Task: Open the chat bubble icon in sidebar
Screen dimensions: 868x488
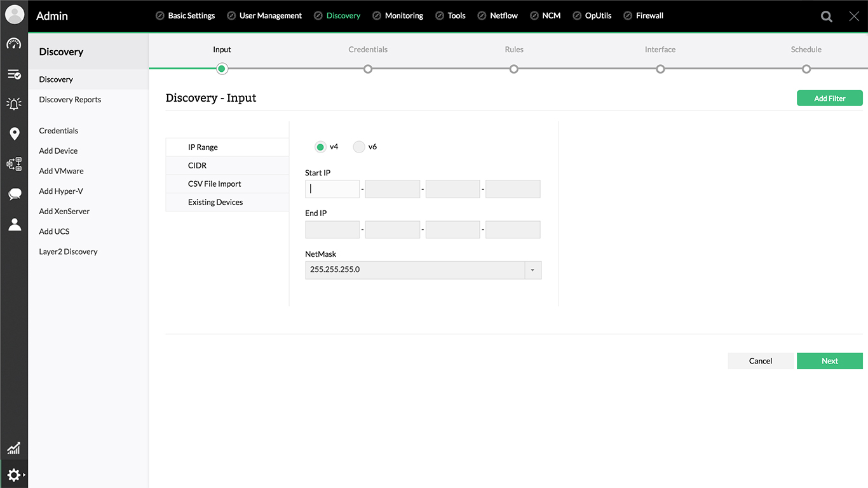Action: click(x=14, y=194)
